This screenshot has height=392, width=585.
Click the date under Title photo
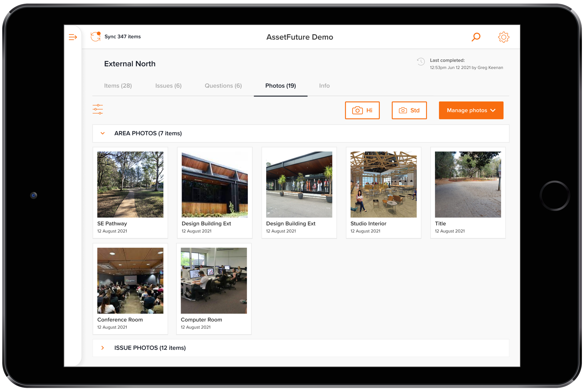pos(450,231)
